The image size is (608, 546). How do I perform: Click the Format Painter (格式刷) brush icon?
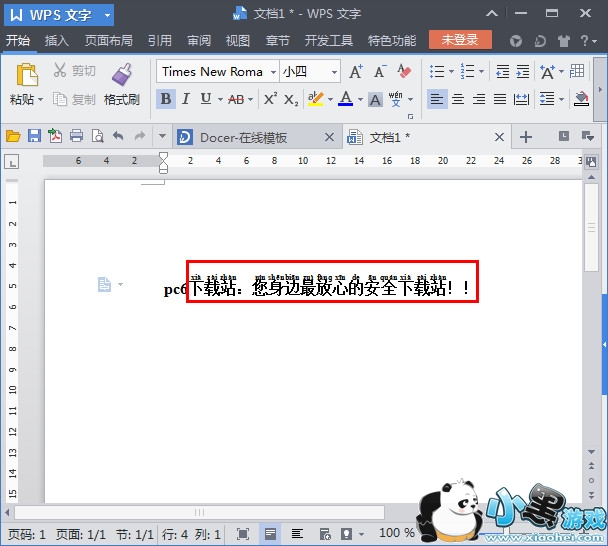pos(122,75)
